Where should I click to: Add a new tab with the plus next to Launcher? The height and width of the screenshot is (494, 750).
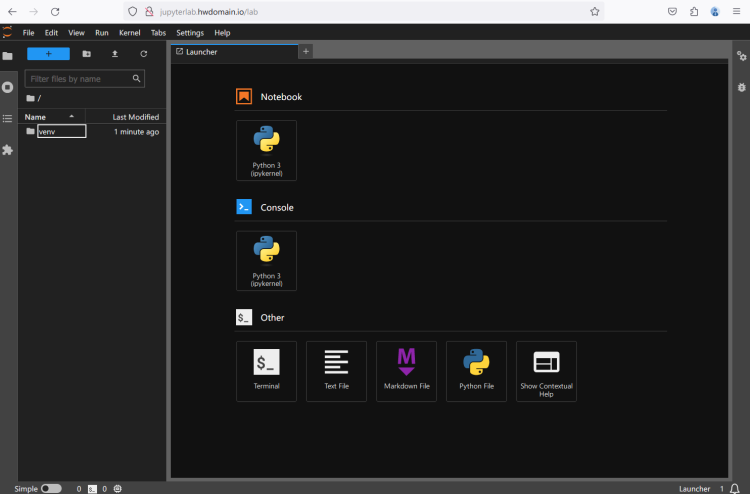[306, 51]
